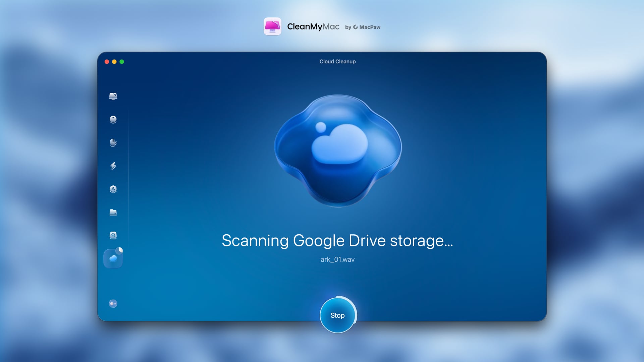The image size is (644, 362).
Task: Select the storage scan disk icon
Action: [113, 235]
